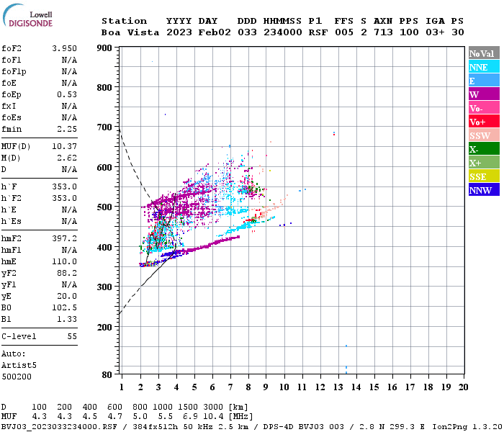Click the h`F2 value 353.0
This screenshot has height=432, width=504.
(64, 198)
